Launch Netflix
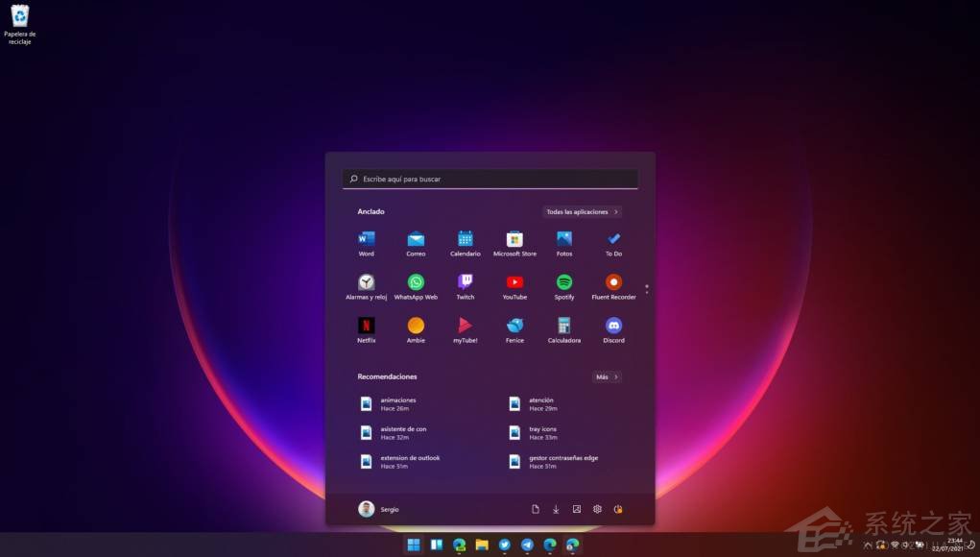The height and width of the screenshot is (557, 980). click(367, 330)
